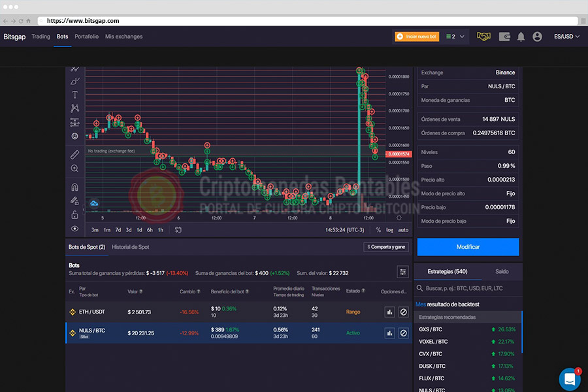Select the ETH / USDT bot row

coord(239,312)
